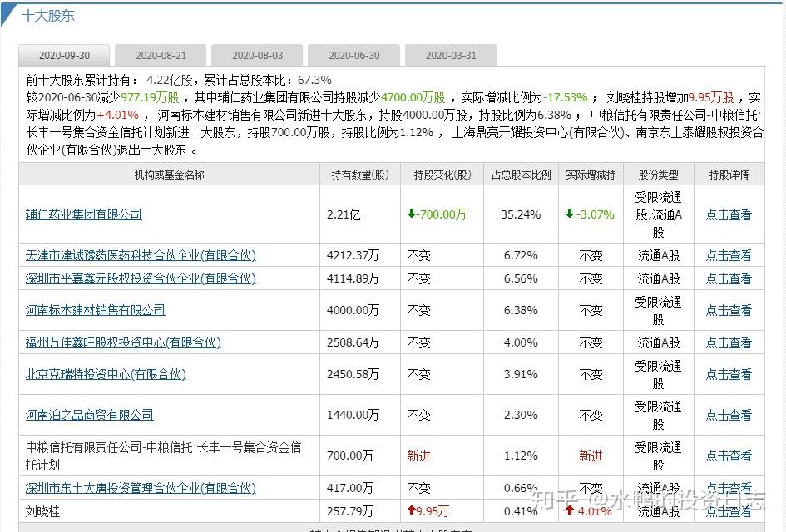The image size is (786, 532).
Task: Click the green down arrow beside -3.07%
Action: point(570,214)
